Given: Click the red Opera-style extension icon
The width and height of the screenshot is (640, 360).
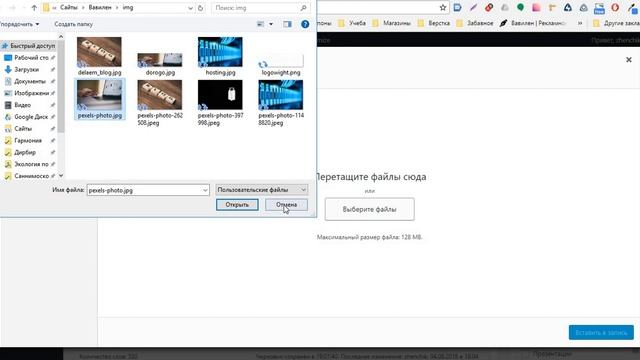Looking at the screenshot, I should click(x=615, y=7).
